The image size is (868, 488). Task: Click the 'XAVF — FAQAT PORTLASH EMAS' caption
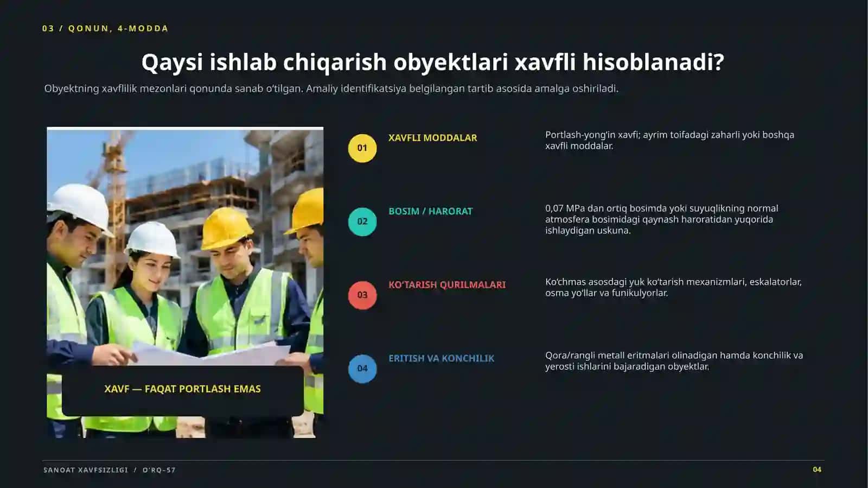tap(182, 389)
